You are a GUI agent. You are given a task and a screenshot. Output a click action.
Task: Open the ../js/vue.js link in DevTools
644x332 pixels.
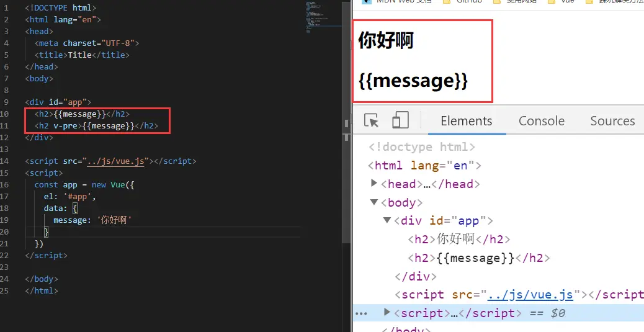(x=530, y=295)
